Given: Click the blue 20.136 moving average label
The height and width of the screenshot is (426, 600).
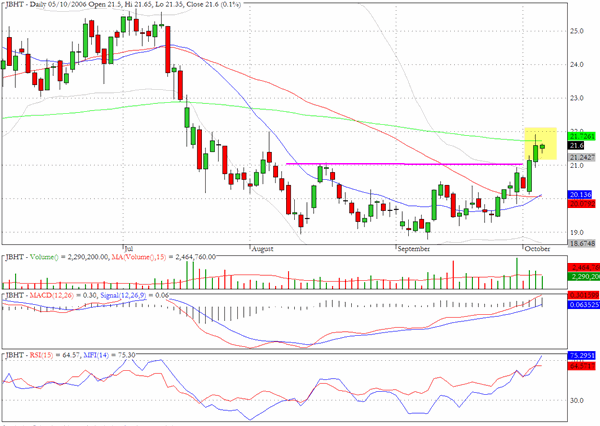Looking at the screenshot, I should [581, 195].
